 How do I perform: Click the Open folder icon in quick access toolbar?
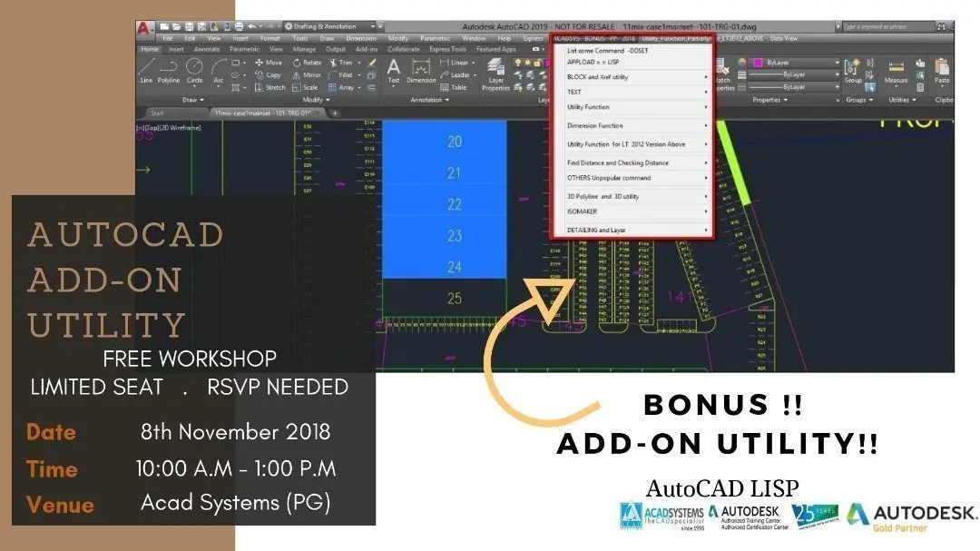coord(176,27)
